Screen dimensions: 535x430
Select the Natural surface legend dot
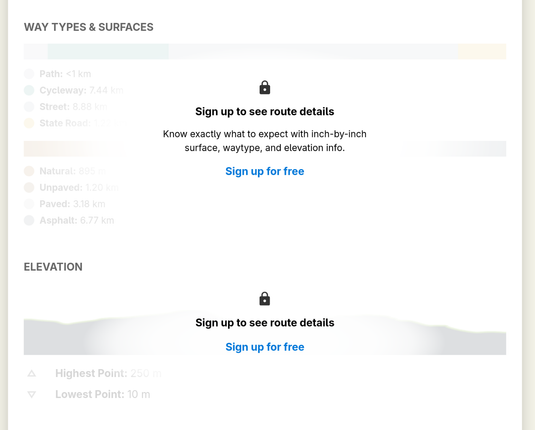coord(29,171)
